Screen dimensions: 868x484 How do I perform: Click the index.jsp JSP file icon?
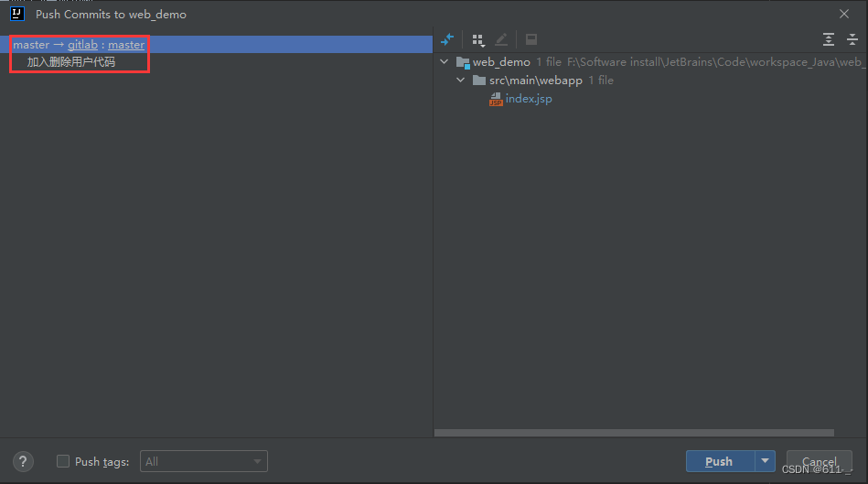coord(496,99)
